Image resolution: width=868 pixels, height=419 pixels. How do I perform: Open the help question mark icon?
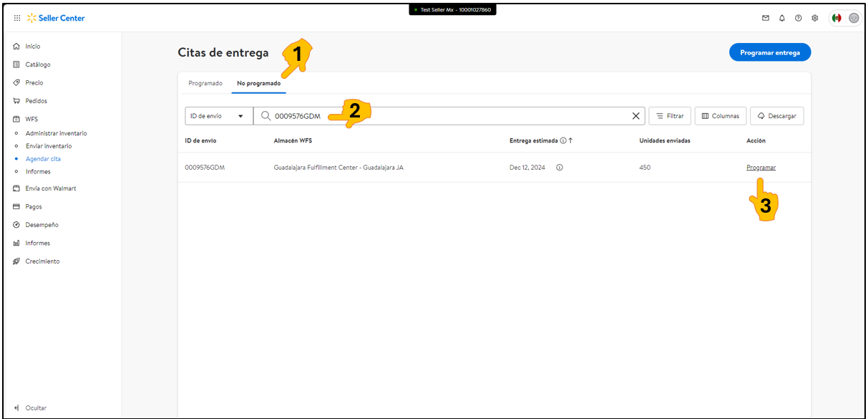click(x=799, y=18)
